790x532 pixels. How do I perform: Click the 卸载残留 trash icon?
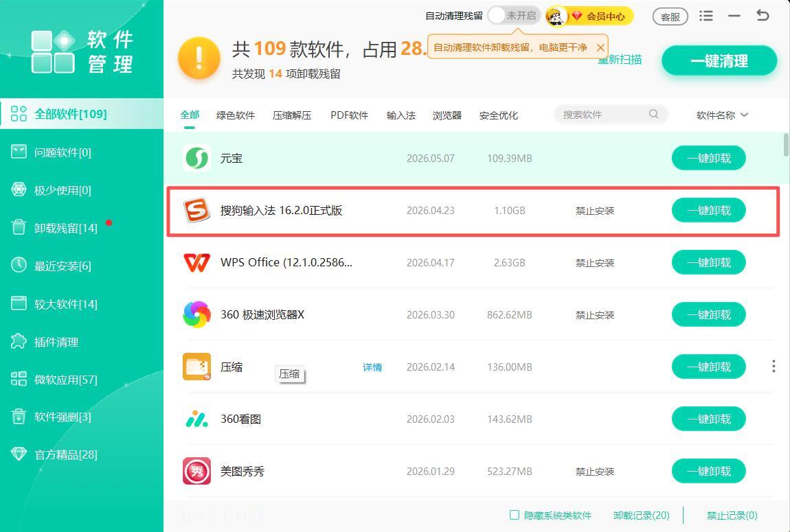coord(19,227)
